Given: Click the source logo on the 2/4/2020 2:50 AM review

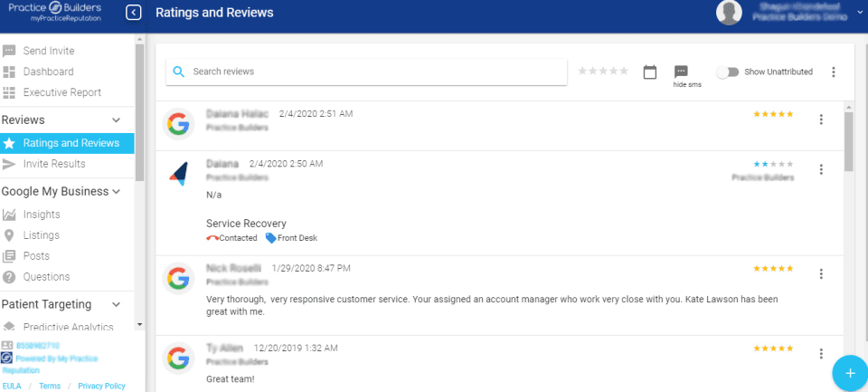Looking at the screenshot, I should (x=178, y=174).
